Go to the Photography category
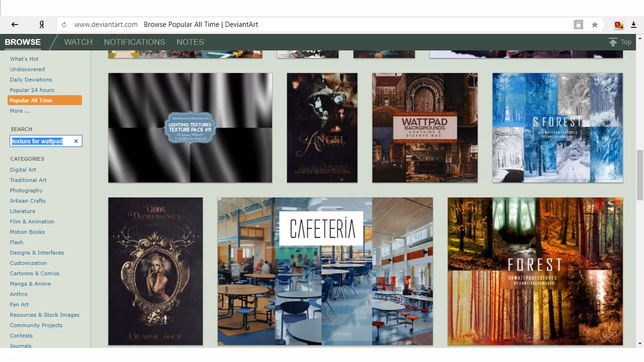 [x=26, y=190]
